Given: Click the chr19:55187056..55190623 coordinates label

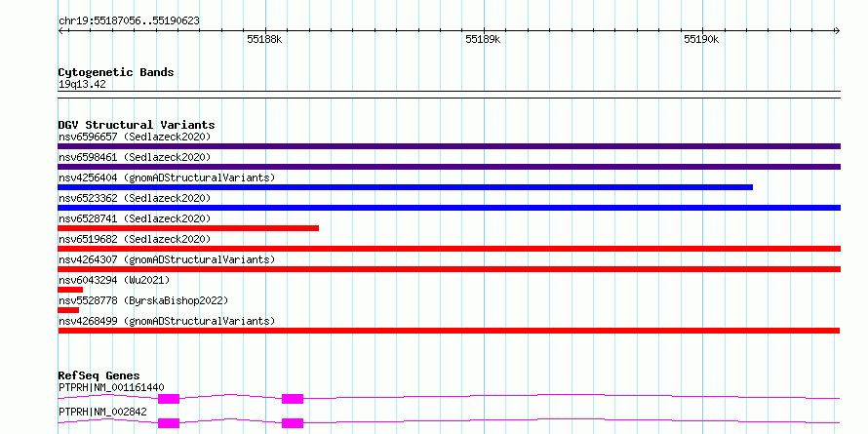Looking at the screenshot, I should [x=129, y=21].
